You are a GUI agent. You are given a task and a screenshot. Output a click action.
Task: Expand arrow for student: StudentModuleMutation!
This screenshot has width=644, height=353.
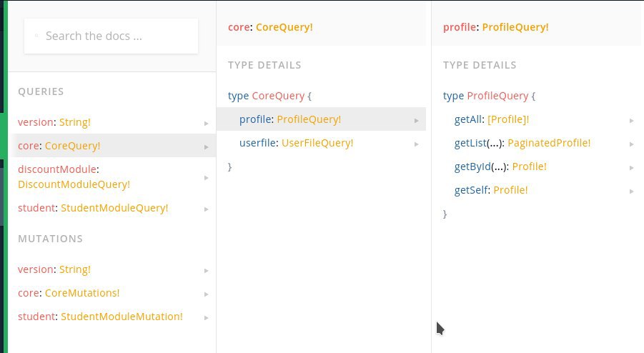tap(206, 318)
